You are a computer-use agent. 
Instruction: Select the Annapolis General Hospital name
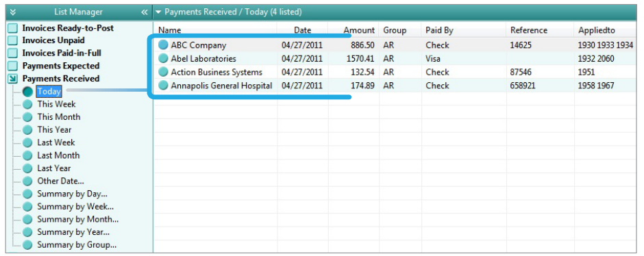(221, 86)
